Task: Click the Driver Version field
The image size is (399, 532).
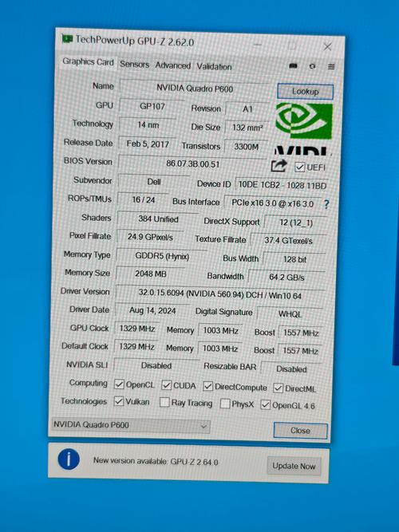Action: click(220, 294)
